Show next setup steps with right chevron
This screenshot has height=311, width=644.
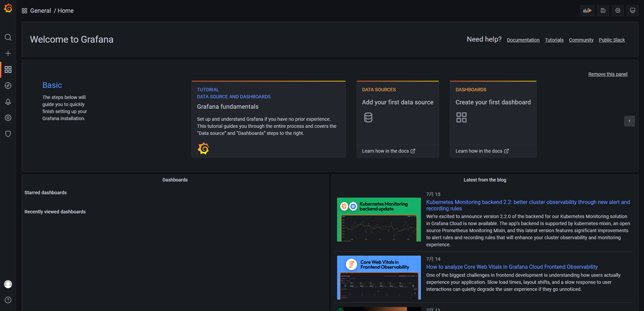tap(630, 121)
